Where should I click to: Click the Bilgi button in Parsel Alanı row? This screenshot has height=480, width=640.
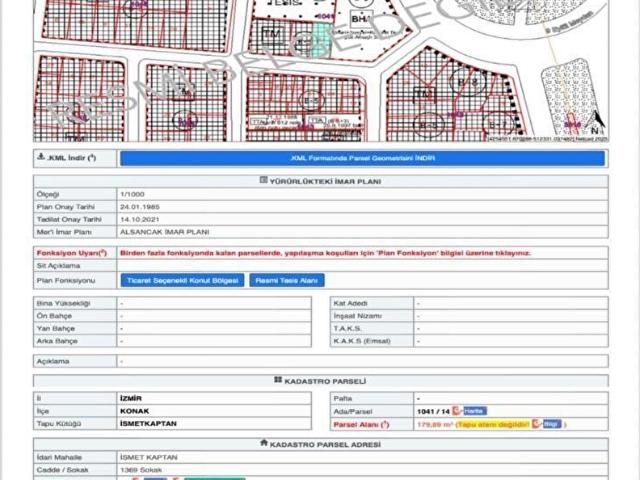[552, 424]
